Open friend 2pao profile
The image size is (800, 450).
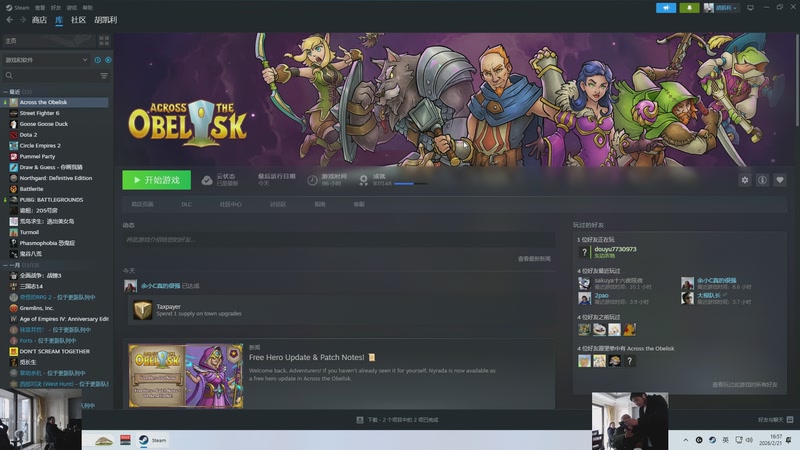(x=602, y=295)
